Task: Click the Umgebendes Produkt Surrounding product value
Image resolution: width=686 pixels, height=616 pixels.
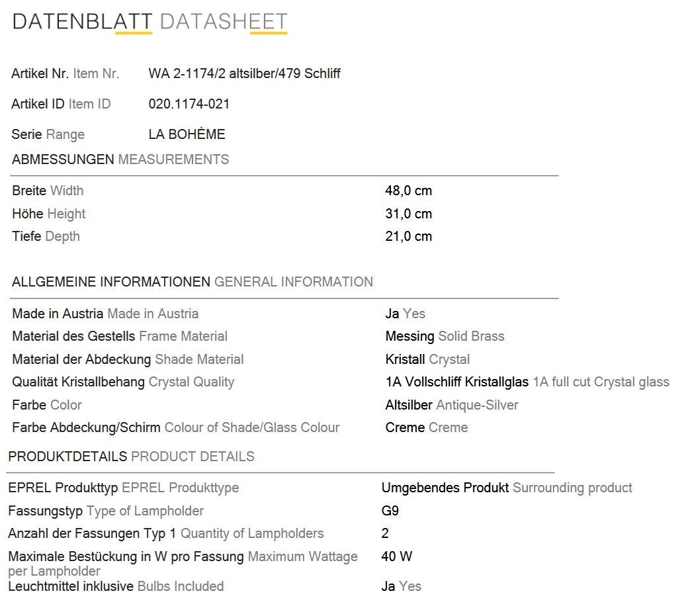Action: tap(507, 488)
